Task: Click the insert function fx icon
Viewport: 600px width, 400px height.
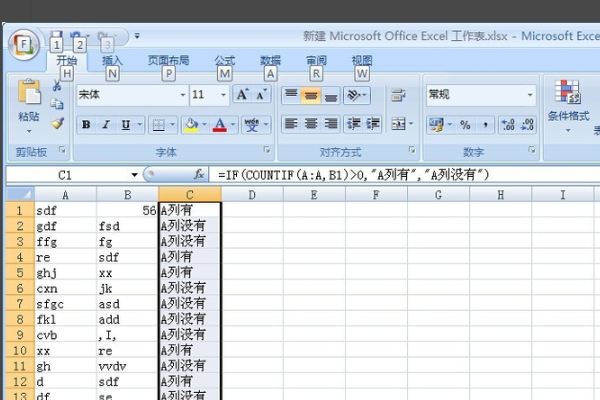Action: [199, 175]
